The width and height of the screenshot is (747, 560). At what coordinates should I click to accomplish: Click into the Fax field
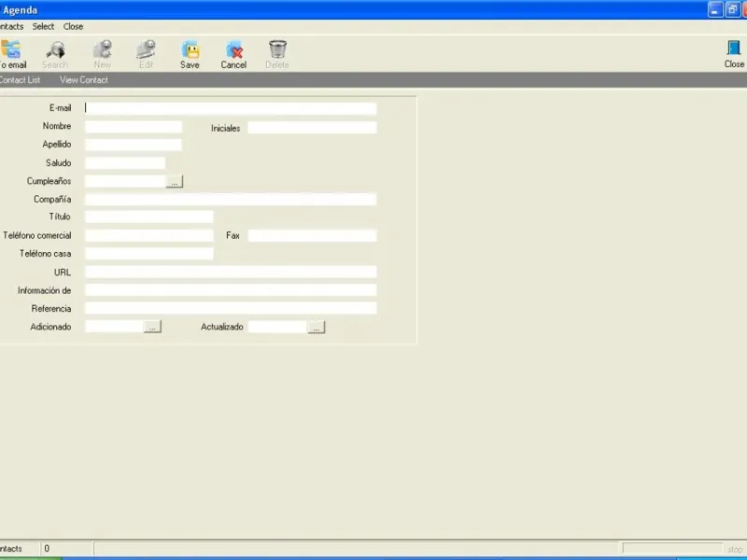tap(312, 235)
